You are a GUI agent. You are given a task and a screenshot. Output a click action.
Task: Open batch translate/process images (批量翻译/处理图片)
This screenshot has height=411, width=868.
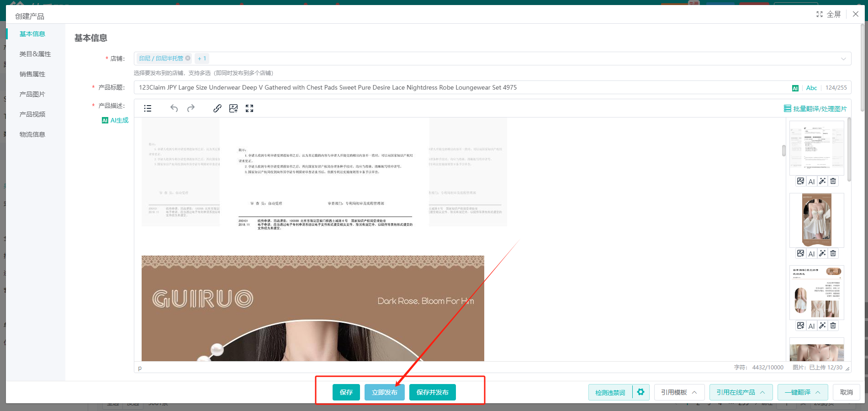pyautogui.click(x=815, y=109)
